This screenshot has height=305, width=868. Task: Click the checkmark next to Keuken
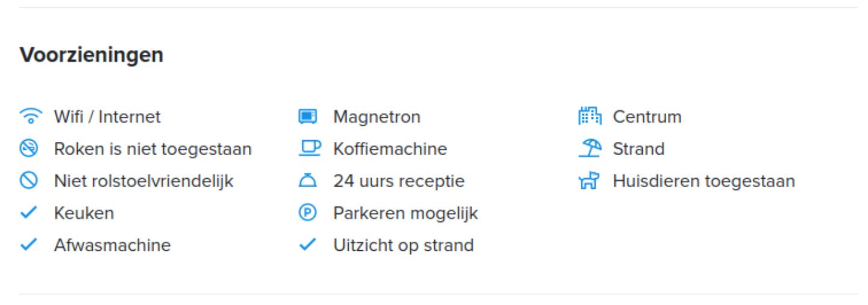pyautogui.click(x=28, y=213)
